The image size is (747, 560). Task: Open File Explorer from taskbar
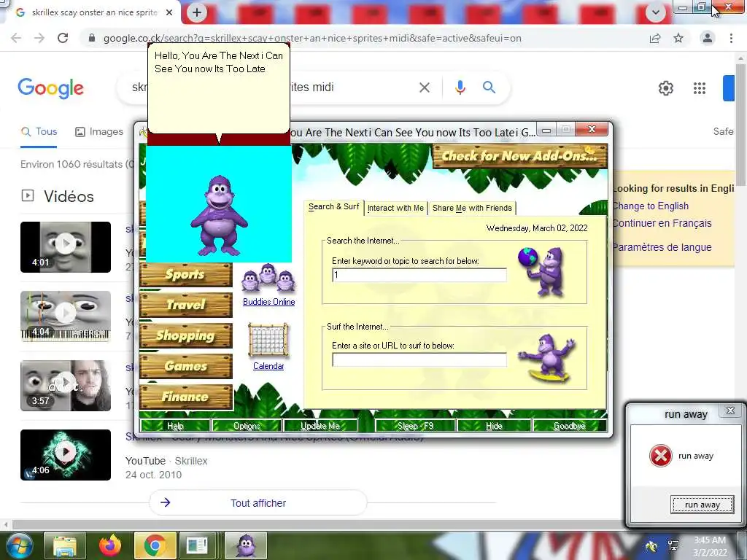pos(65,545)
